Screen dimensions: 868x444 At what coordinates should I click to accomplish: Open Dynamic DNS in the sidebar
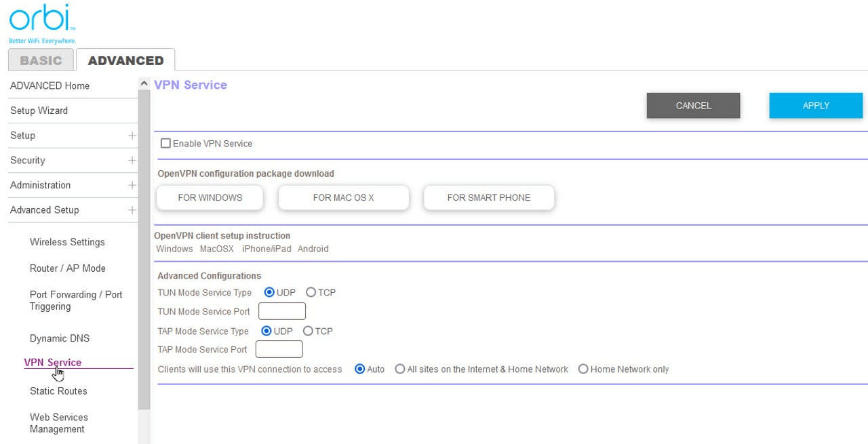[x=60, y=338]
